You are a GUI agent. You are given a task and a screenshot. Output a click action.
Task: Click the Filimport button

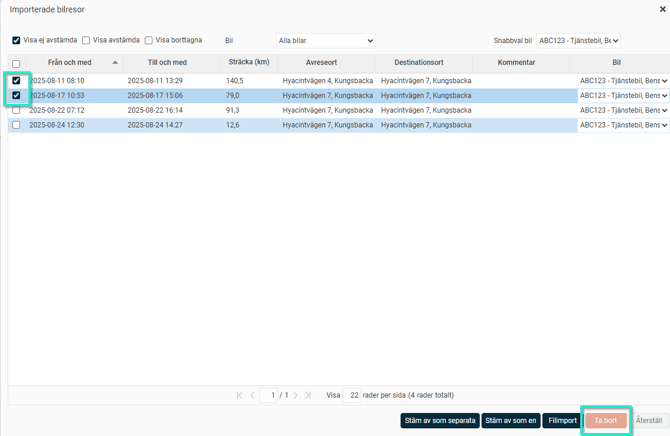point(563,421)
